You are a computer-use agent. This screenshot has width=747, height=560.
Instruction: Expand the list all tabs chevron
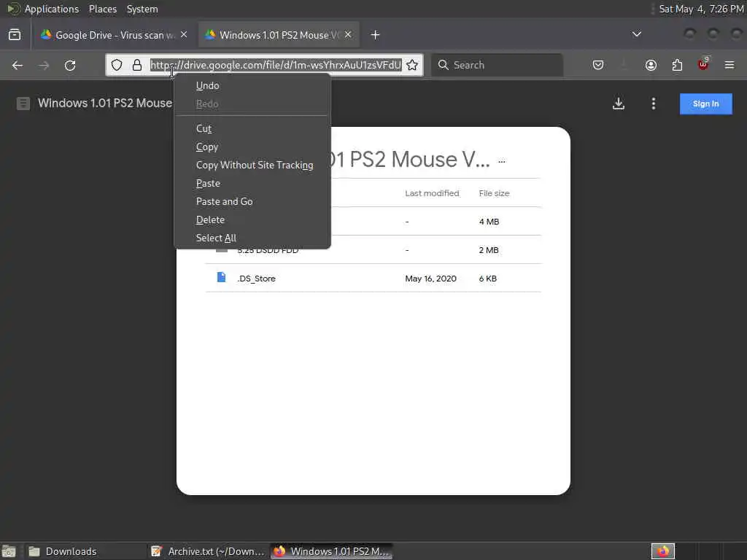pyautogui.click(x=636, y=34)
